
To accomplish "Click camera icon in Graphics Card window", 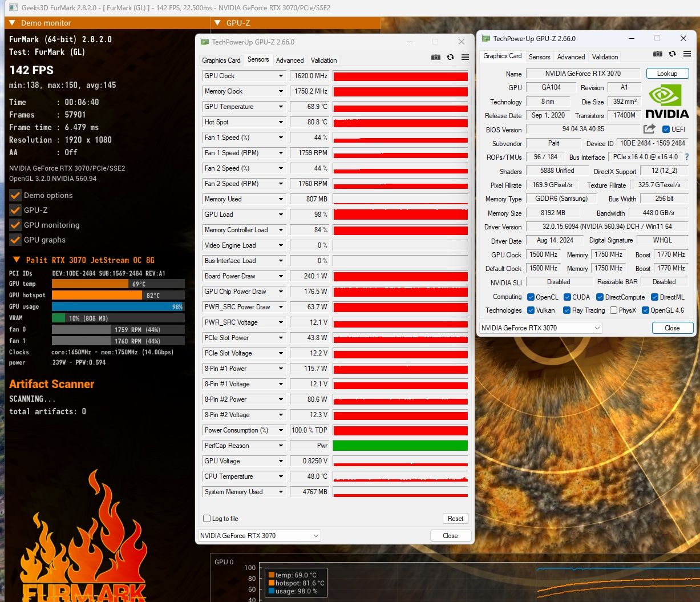I will pos(658,54).
